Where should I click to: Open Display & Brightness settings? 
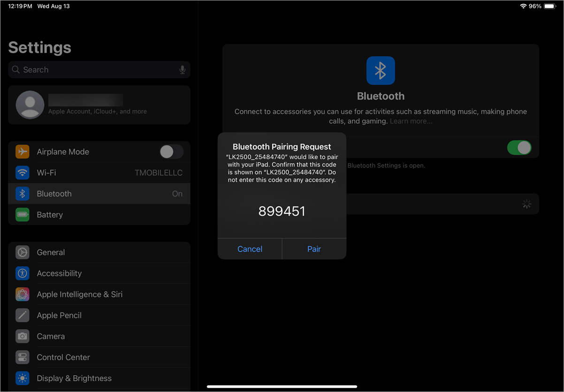99,378
